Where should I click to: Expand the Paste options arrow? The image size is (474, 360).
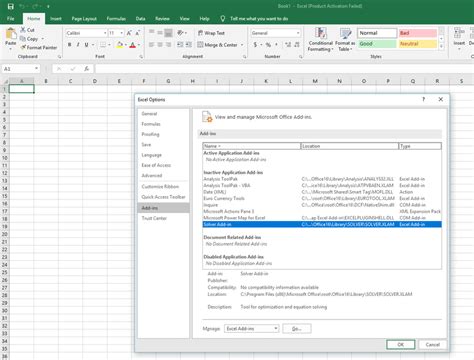11,49
